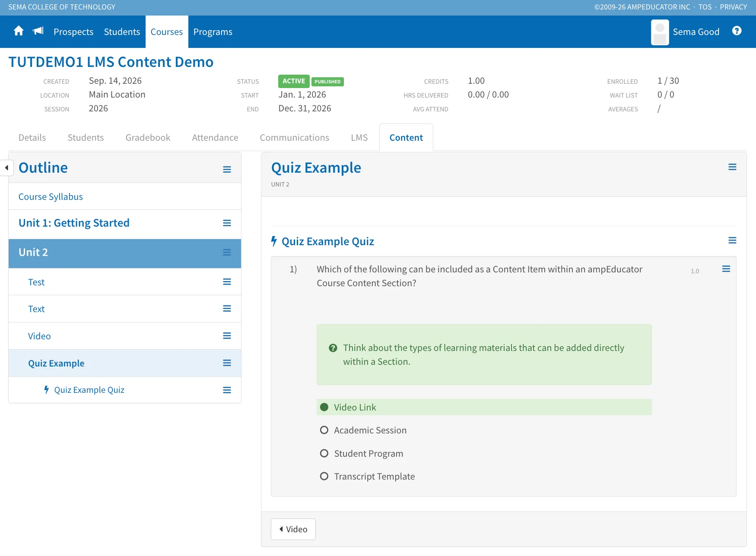Open the menu icon for Text section
The image size is (756, 556).
[x=227, y=309]
